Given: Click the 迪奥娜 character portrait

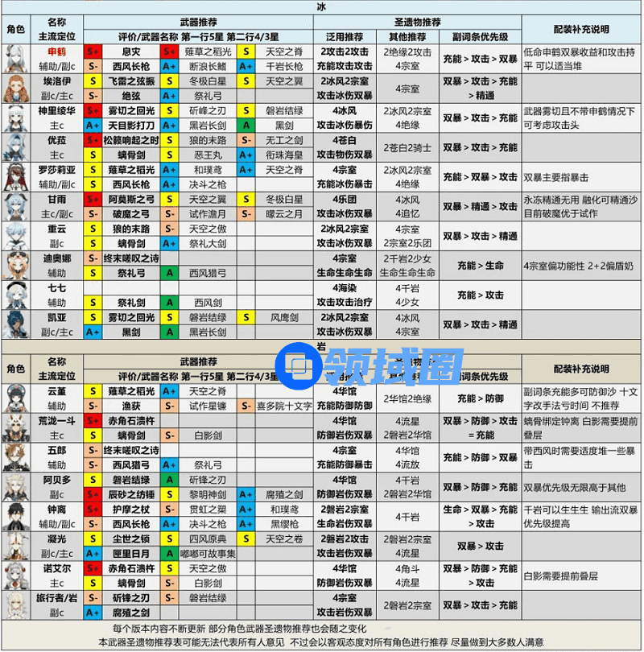Looking at the screenshot, I should 17,264.
